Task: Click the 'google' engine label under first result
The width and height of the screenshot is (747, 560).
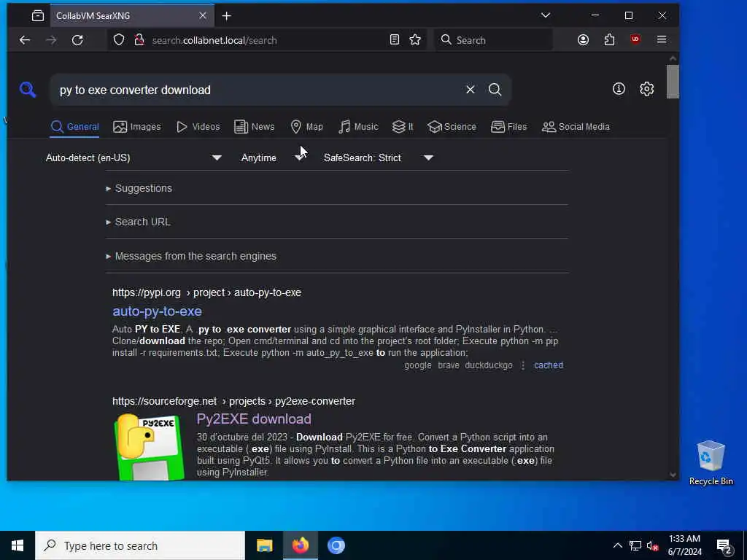Action: pyautogui.click(x=418, y=365)
